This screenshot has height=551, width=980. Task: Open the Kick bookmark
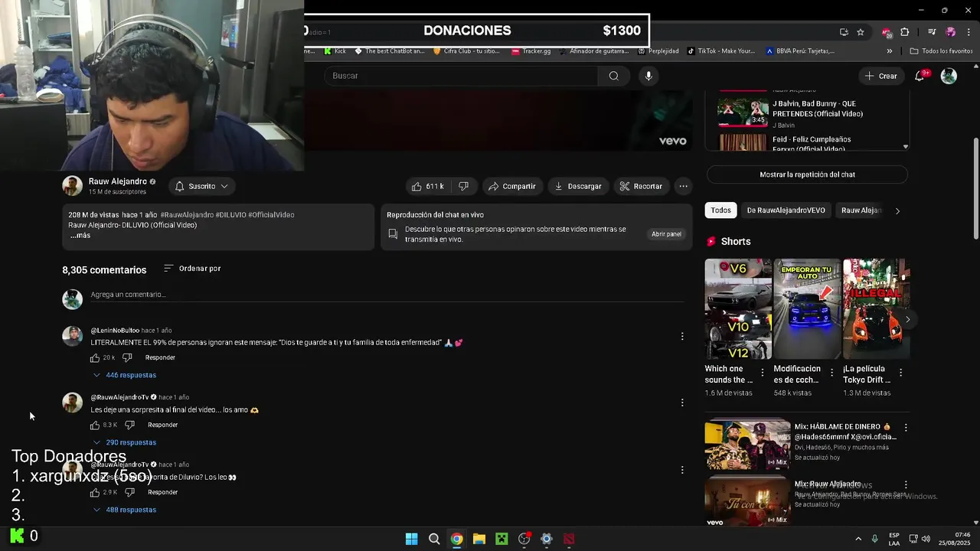tap(335, 51)
